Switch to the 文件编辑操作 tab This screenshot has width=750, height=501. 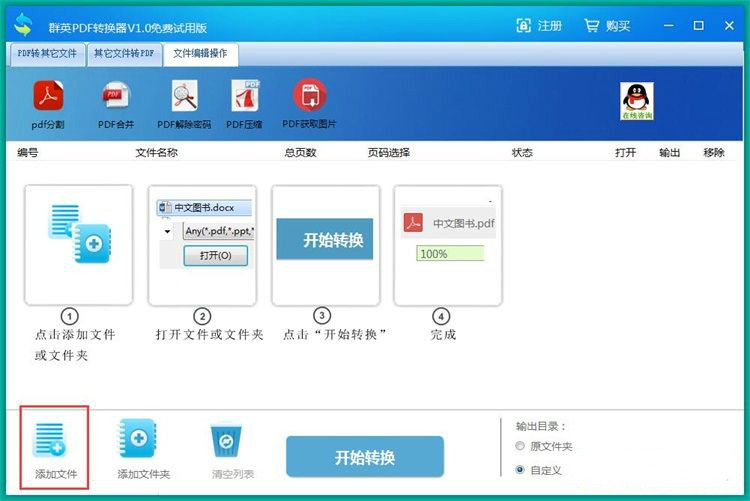point(200,54)
